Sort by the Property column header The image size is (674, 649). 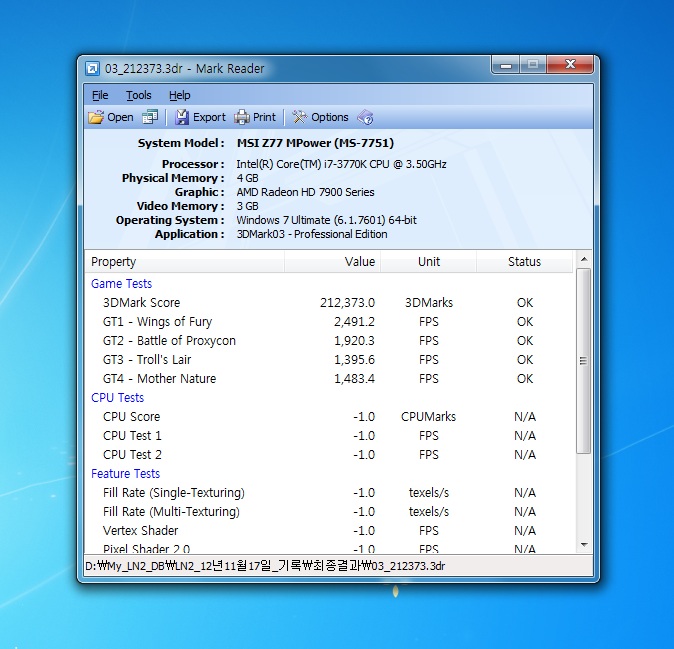184,261
